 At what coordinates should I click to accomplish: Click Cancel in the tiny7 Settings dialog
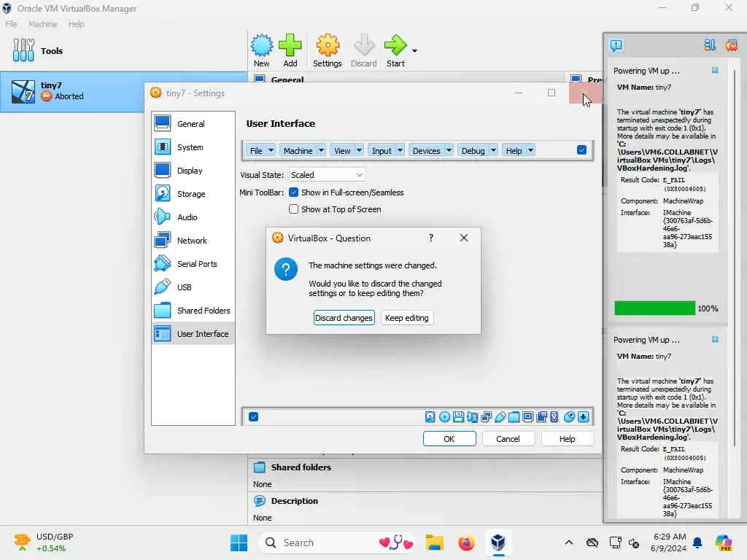click(508, 438)
